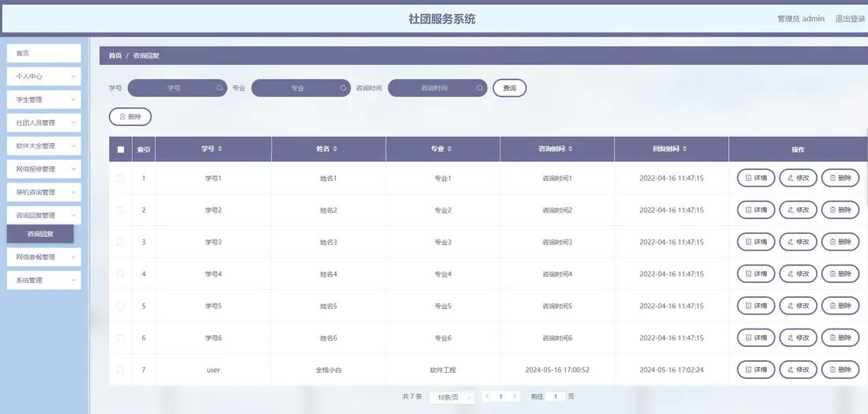
Task: Click 修改 for row 学号4
Action: tap(798, 273)
